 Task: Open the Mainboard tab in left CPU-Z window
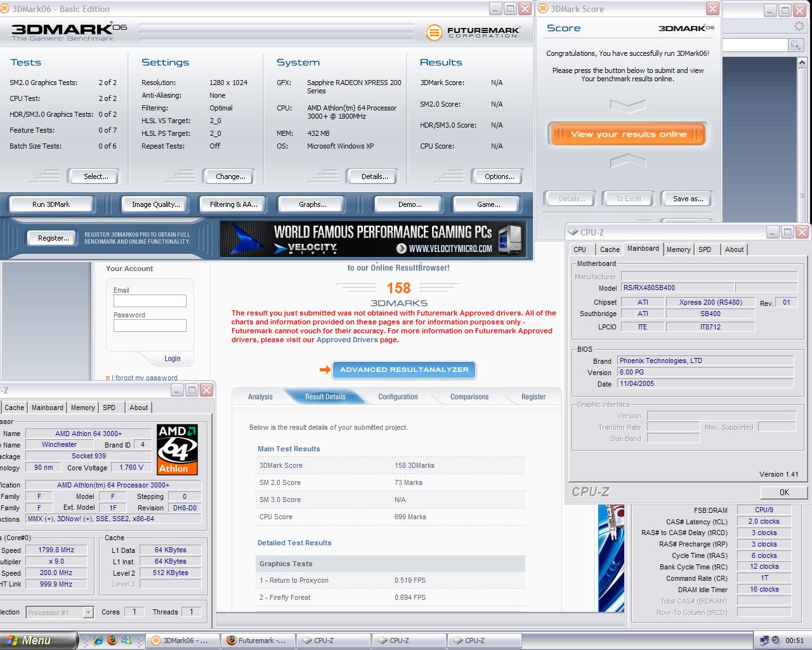[x=48, y=408]
